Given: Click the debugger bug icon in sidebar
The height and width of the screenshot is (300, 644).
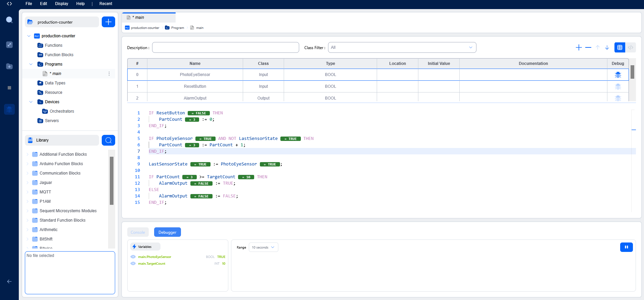Looking at the screenshot, I should click(x=9, y=109).
